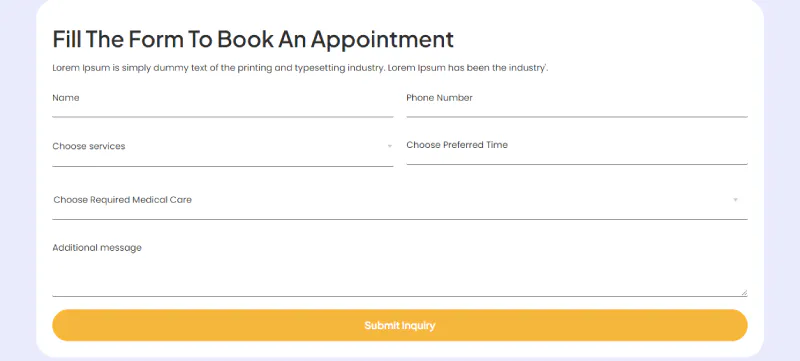Click the "Fill The Form To Book An Appointment" heading
Screen dimensions: 800x361
coord(253,39)
